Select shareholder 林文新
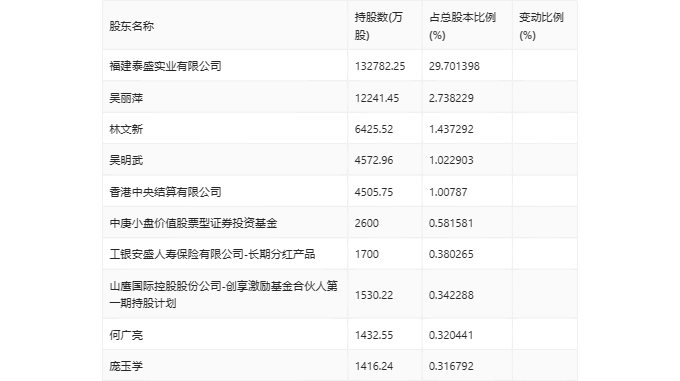 click(x=126, y=129)
